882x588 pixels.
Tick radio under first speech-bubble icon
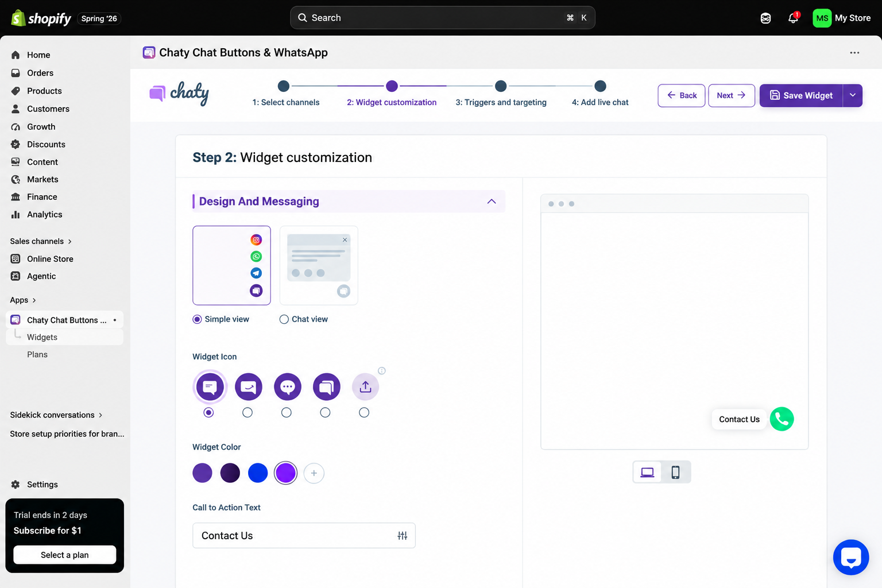(x=209, y=412)
